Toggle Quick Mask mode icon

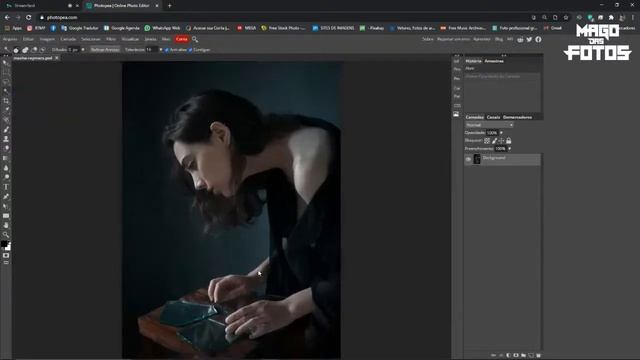click(6, 256)
